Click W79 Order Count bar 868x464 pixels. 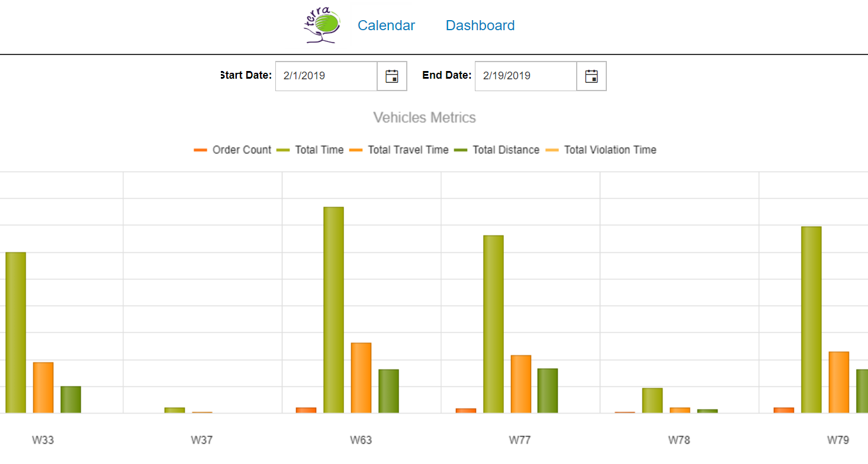pos(784,410)
